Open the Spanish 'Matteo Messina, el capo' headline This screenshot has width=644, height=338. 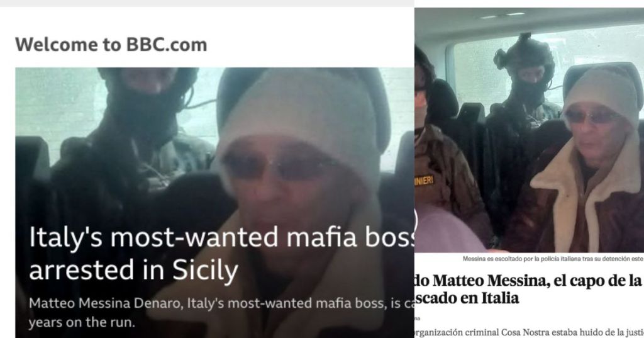(528, 281)
